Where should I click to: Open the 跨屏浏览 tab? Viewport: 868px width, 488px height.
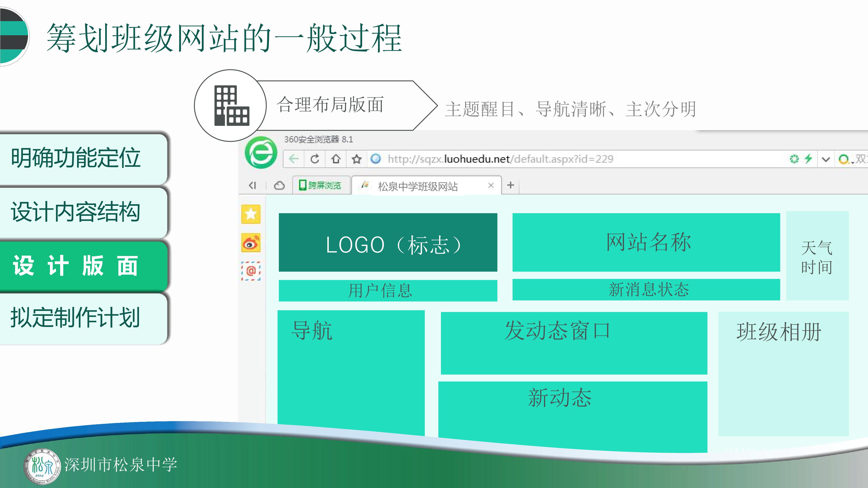click(321, 185)
